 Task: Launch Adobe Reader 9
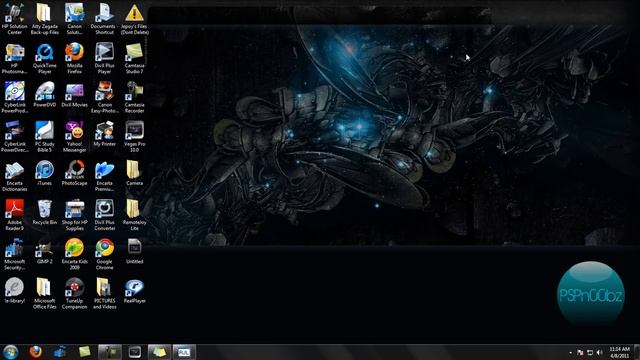pos(14,215)
